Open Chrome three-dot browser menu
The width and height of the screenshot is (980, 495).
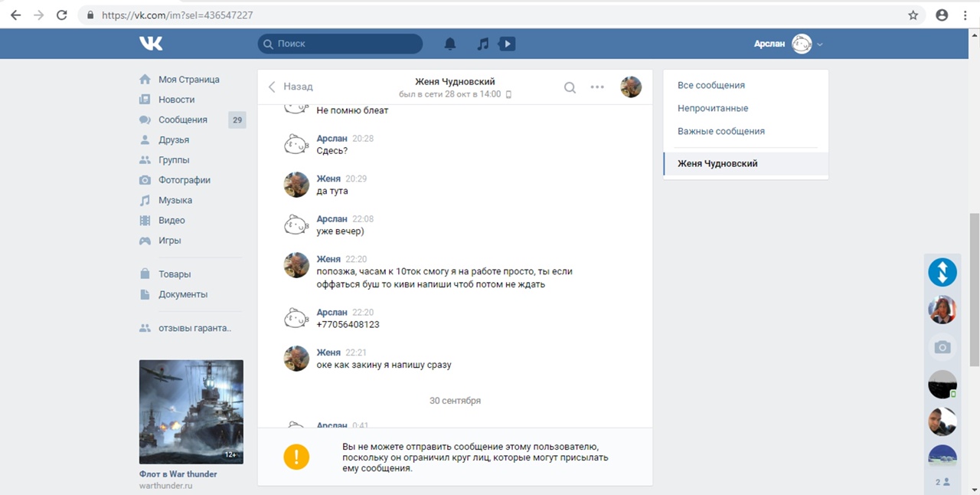965,15
